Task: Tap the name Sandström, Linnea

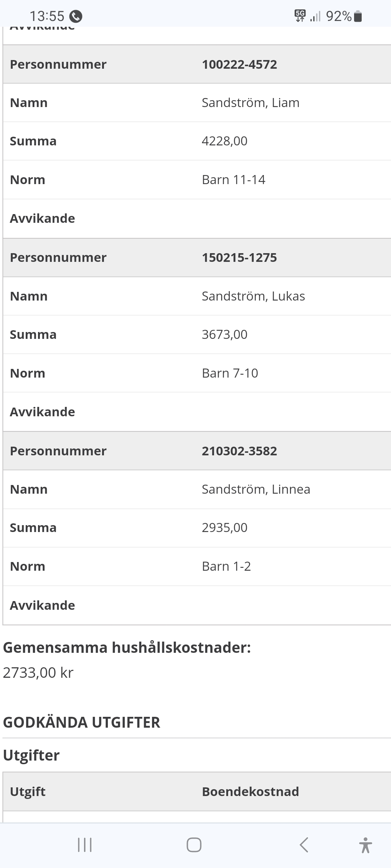Action: click(x=256, y=489)
